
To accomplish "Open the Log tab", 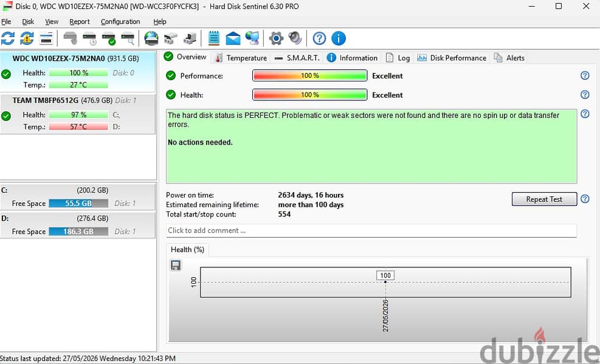I will tap(398, 58).
